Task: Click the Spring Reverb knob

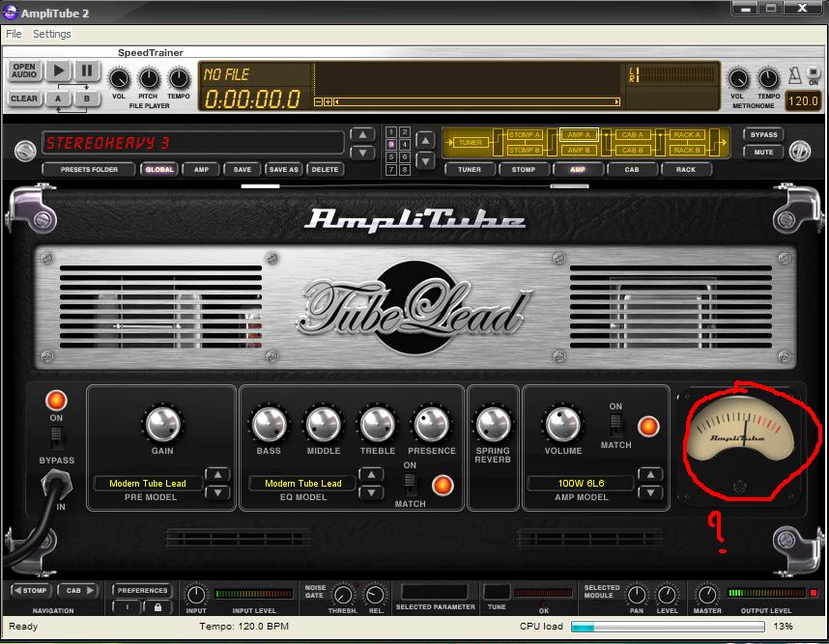Action: 493,424
